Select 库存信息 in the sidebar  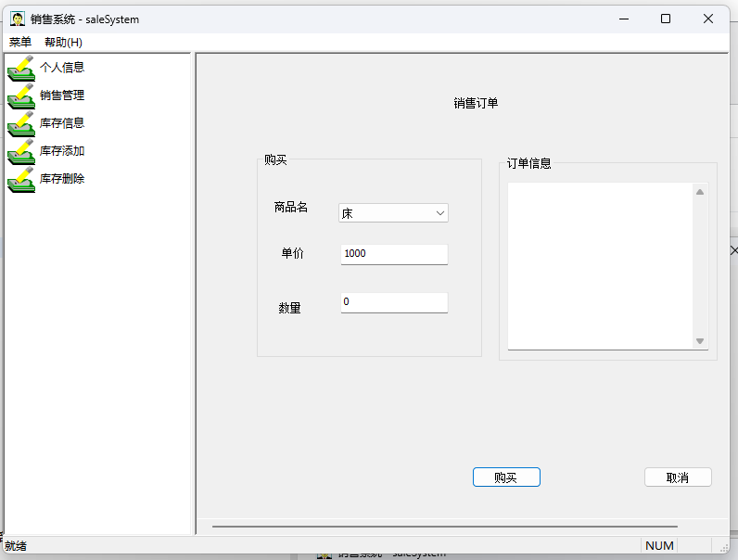coord(62,122)
